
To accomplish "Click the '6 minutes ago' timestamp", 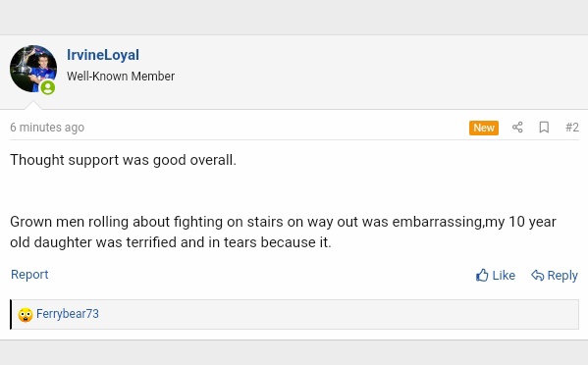I will (47, 128).
